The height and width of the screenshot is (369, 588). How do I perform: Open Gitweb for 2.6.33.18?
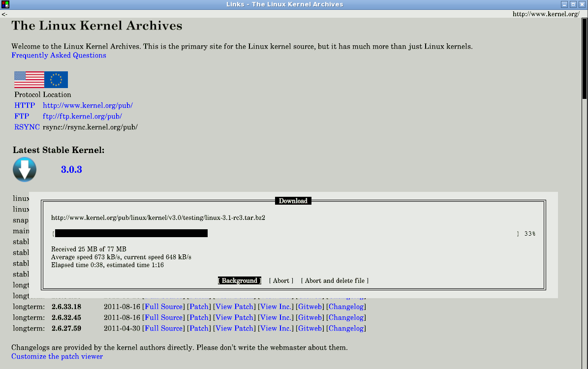[x=310, y=307]
